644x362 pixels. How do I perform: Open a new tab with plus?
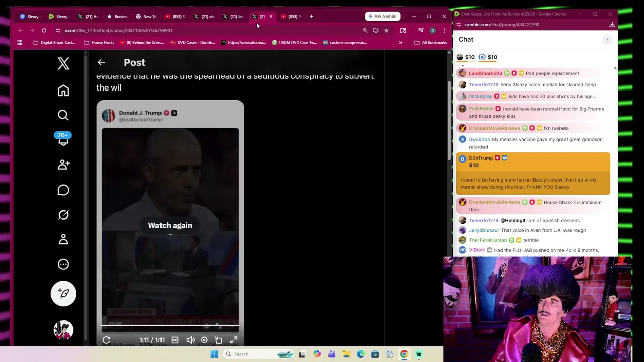[311, 16]
